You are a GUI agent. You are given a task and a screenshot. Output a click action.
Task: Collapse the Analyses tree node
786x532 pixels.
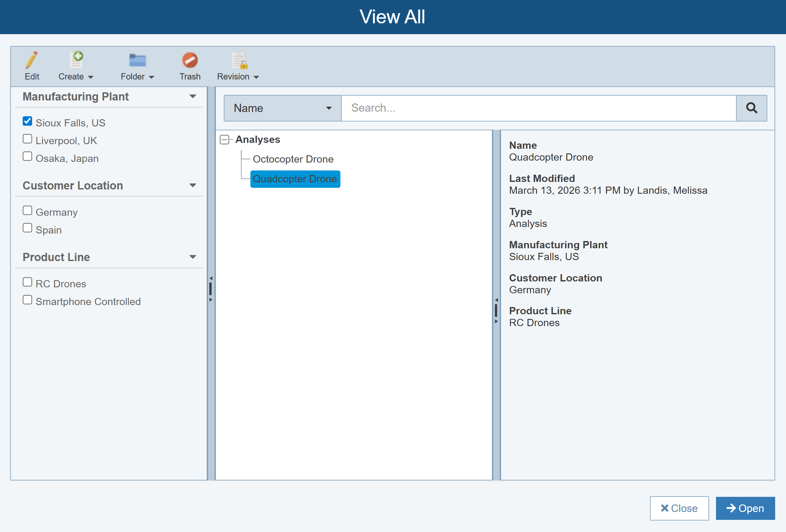tap(224, 140)
